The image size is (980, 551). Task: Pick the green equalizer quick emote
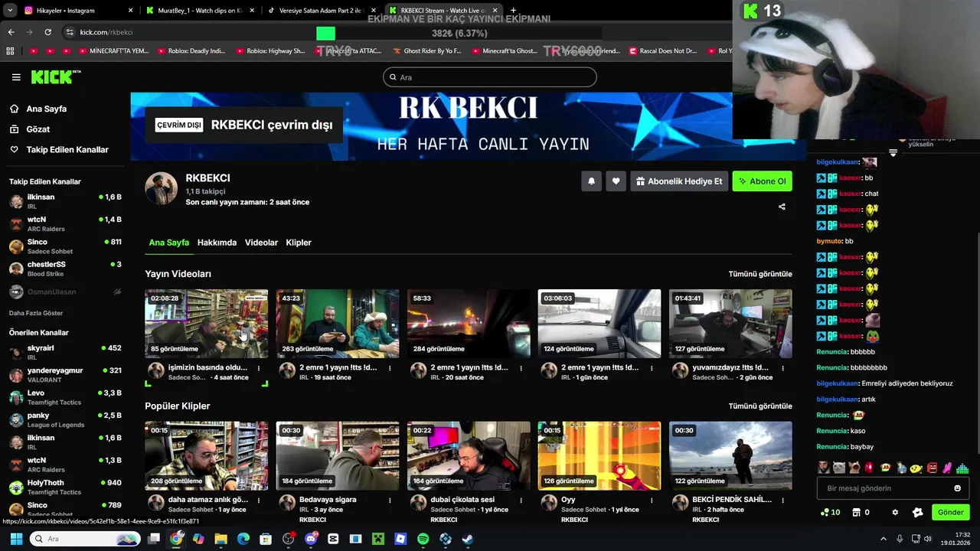962,468
